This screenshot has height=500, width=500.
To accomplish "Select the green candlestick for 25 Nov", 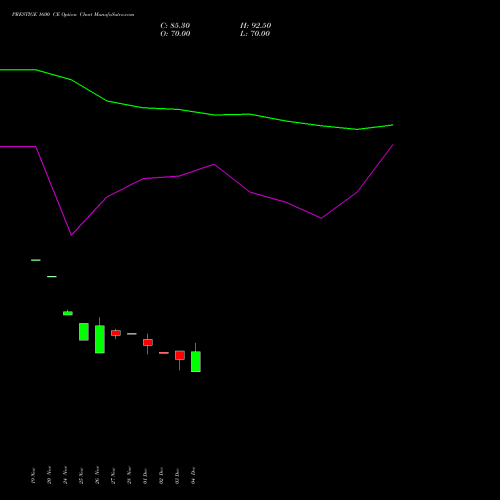I will [84, 332].
